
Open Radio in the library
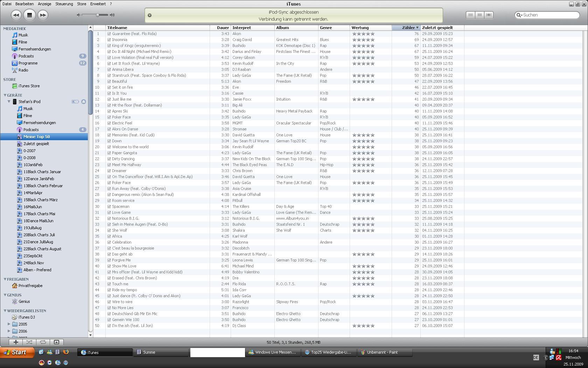coord(23,70)
